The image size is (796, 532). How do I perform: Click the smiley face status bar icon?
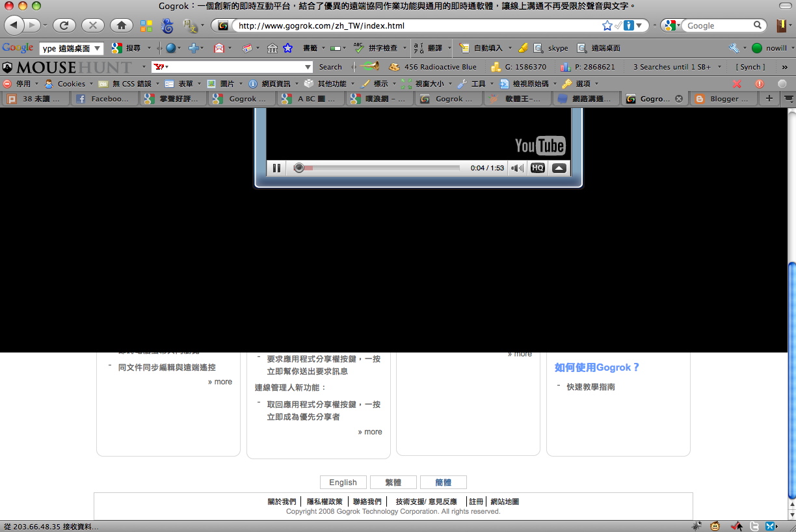[x=715, y=525]
